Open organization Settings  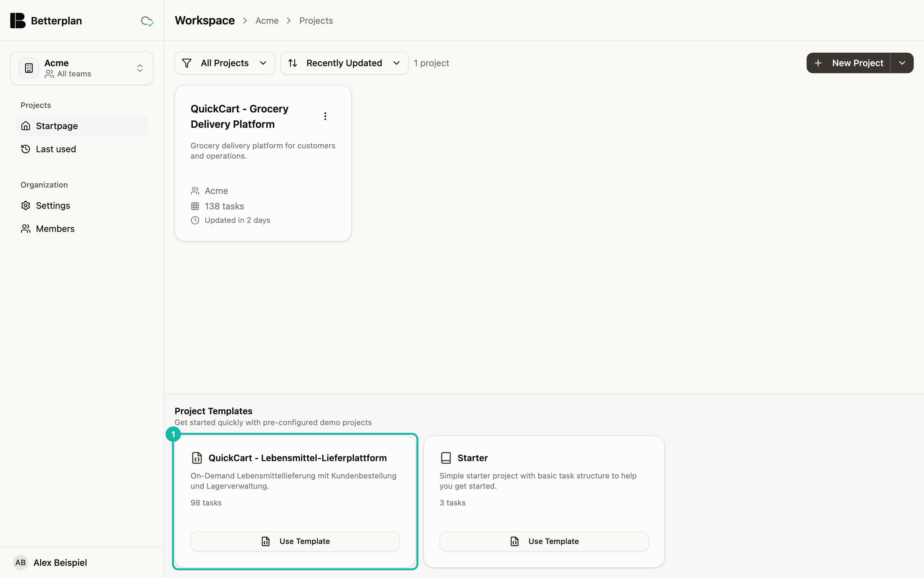coord(82,206)
